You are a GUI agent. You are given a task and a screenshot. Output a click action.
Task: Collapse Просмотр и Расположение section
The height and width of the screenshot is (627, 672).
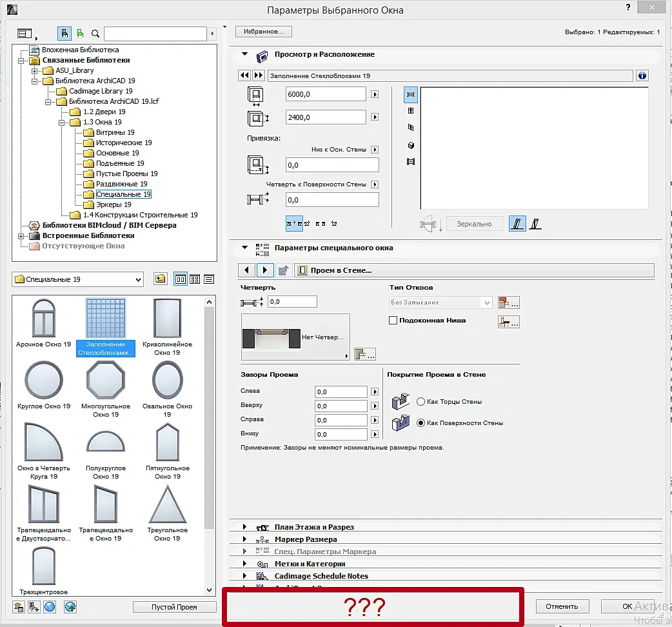[244, 54]
